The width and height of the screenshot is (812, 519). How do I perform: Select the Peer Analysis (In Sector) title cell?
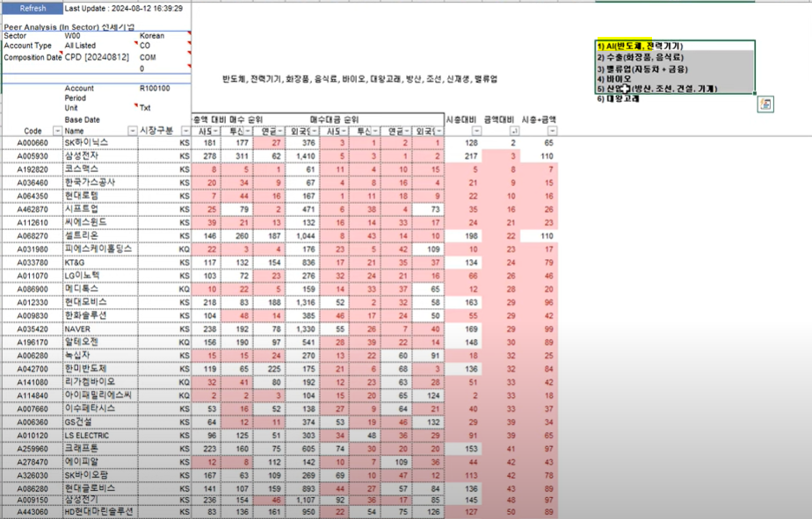(x=69, y=27)
